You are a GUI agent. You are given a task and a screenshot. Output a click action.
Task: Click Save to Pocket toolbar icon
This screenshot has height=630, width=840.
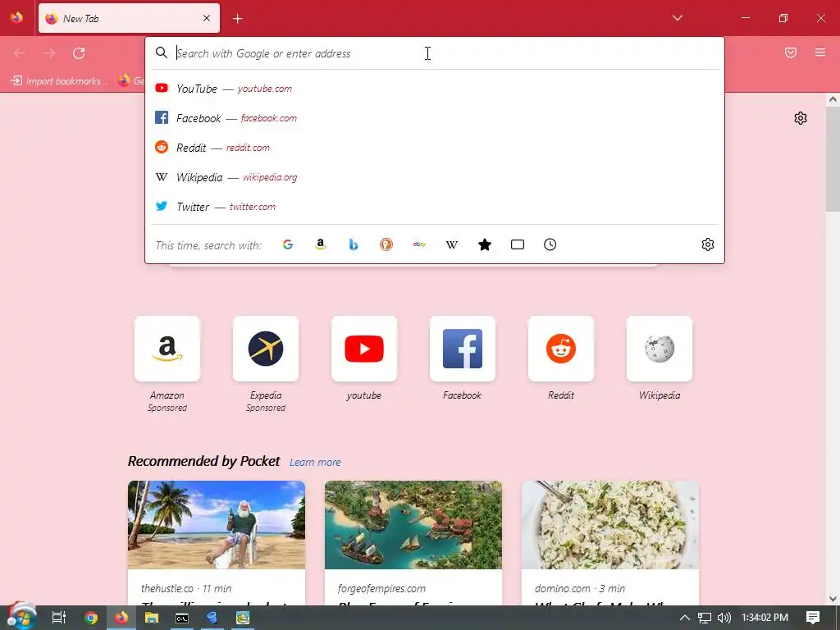click(x=791, y=52)
